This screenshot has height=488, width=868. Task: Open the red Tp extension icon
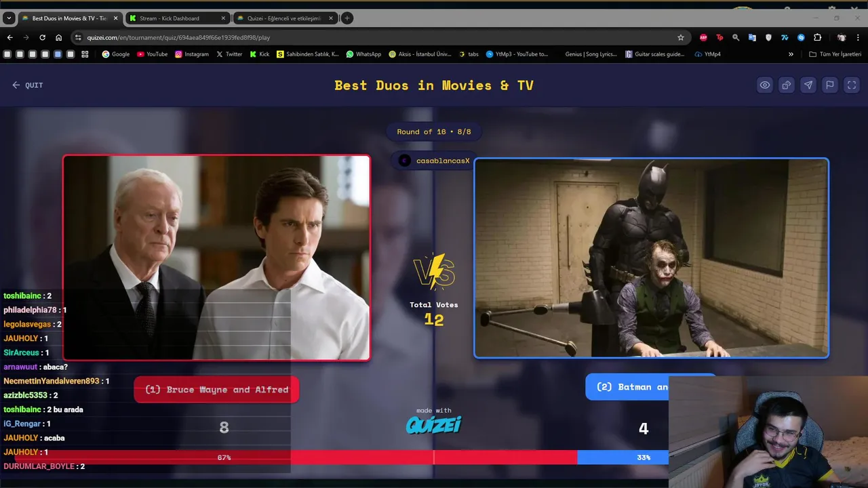(x=719, y=37)
